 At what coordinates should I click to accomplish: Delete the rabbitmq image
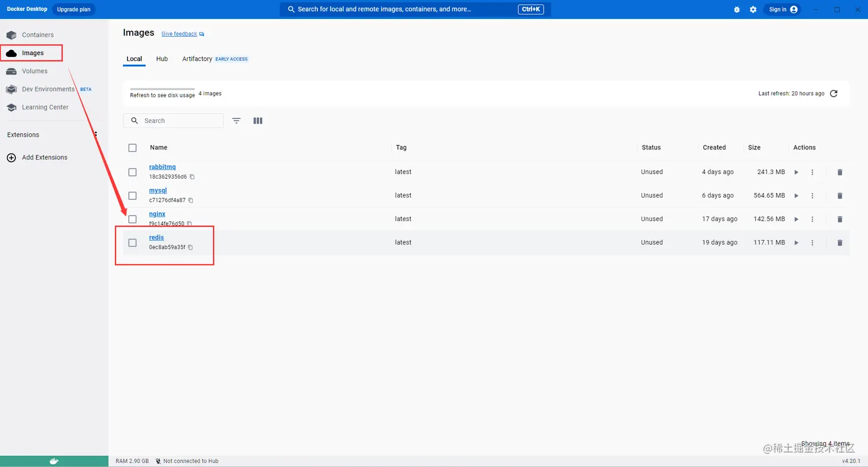point(840,172)
